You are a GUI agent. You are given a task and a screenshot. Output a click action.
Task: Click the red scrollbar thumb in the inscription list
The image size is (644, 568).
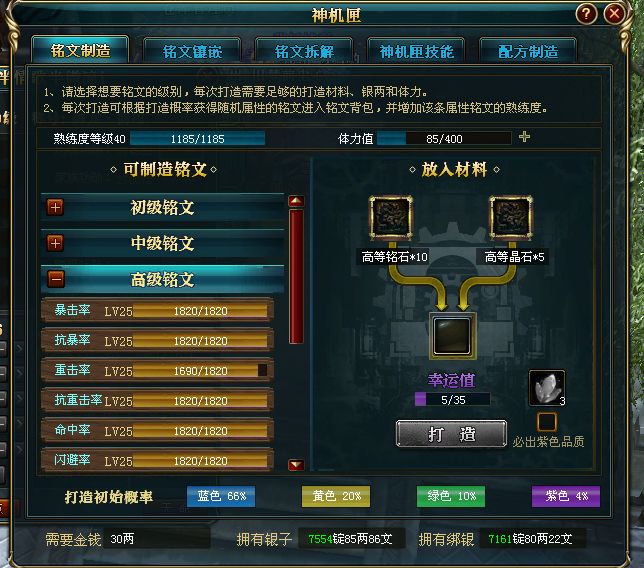pos(296,276)
